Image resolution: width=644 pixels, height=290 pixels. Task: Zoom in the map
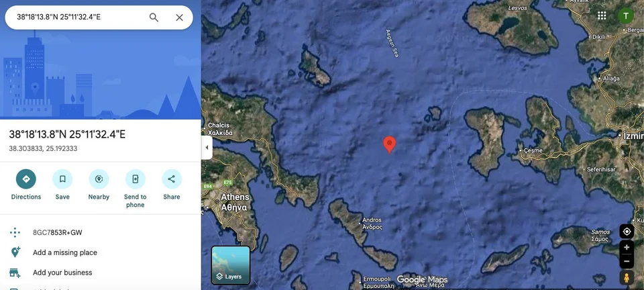(627, 247)
